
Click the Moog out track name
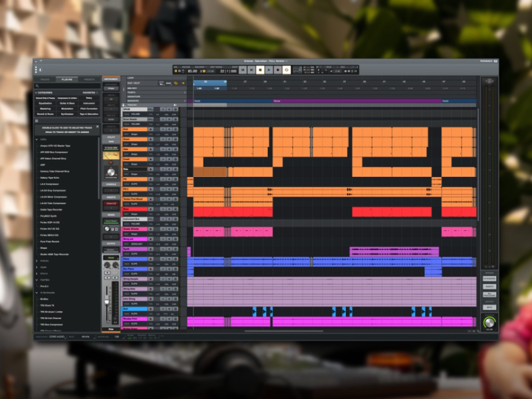pos(135,239)
